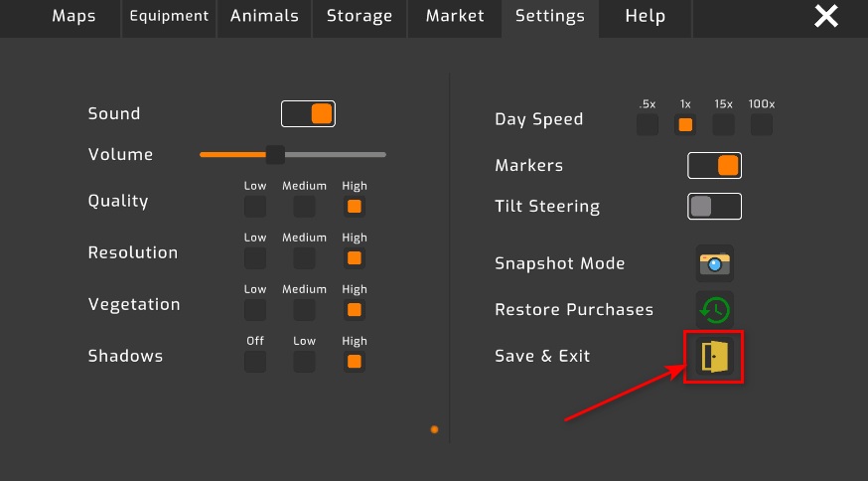Set Resolution to Medium
Screen dimensions: 868x481
point(304,258)
